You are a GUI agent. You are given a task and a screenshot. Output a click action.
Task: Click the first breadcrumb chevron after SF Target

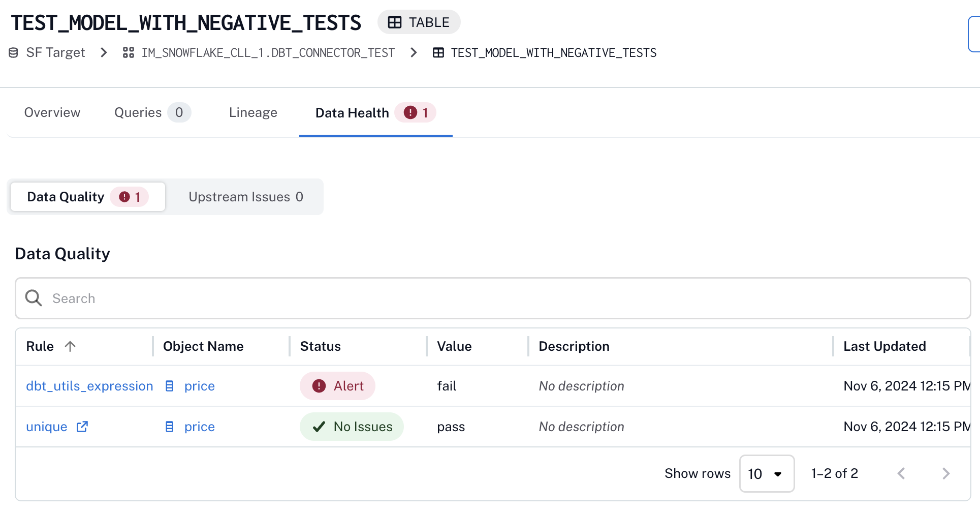pos(104,53)
